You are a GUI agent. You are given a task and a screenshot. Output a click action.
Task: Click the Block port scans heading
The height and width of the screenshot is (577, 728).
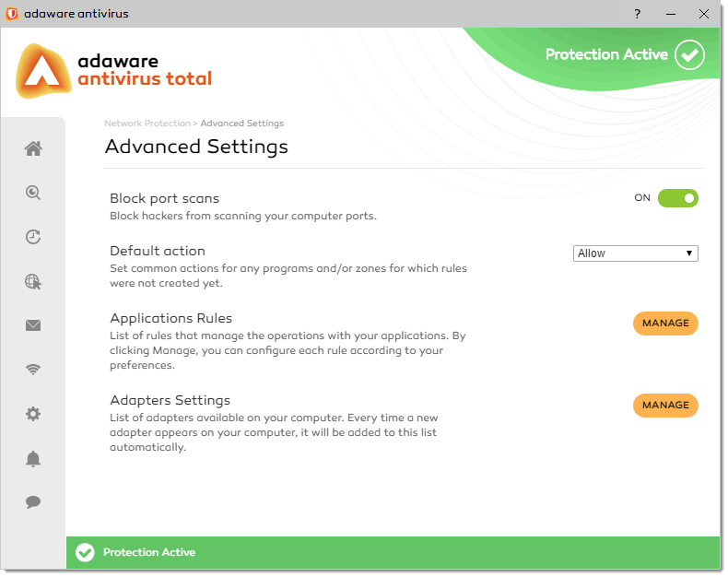coord(164,199)
